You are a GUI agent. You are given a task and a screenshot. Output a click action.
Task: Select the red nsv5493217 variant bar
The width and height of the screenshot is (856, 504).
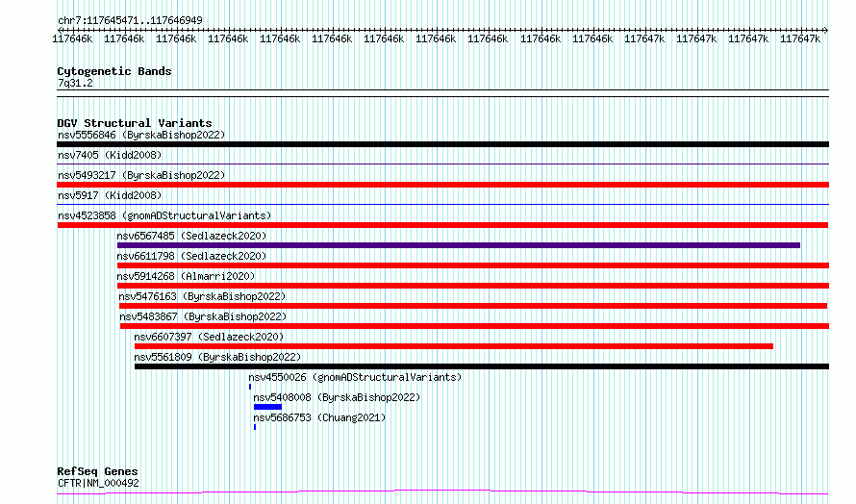point(442,185)
